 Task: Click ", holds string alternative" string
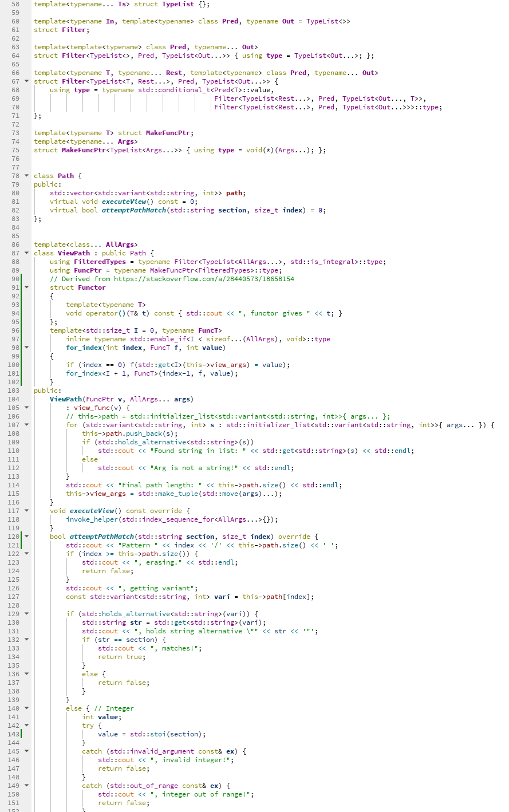pyautogui.click(x=194, y=631)
